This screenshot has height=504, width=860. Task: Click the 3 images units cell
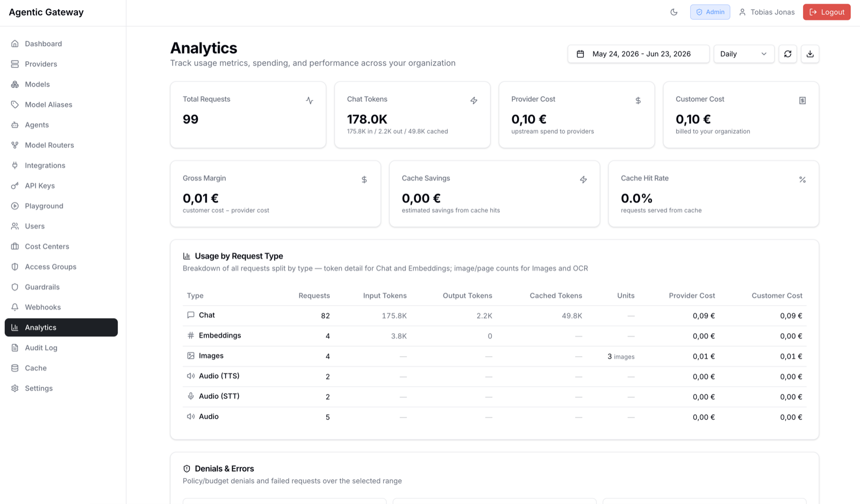(621, 356)
